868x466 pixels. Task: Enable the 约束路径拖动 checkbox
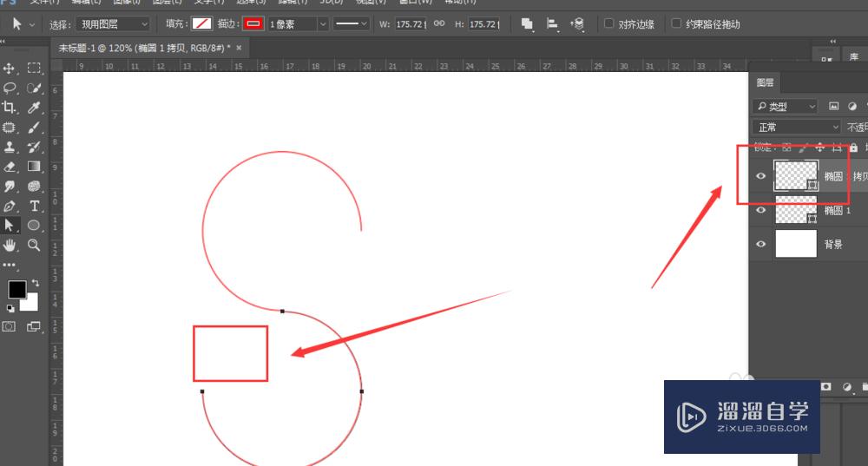(x=676, y=23)
